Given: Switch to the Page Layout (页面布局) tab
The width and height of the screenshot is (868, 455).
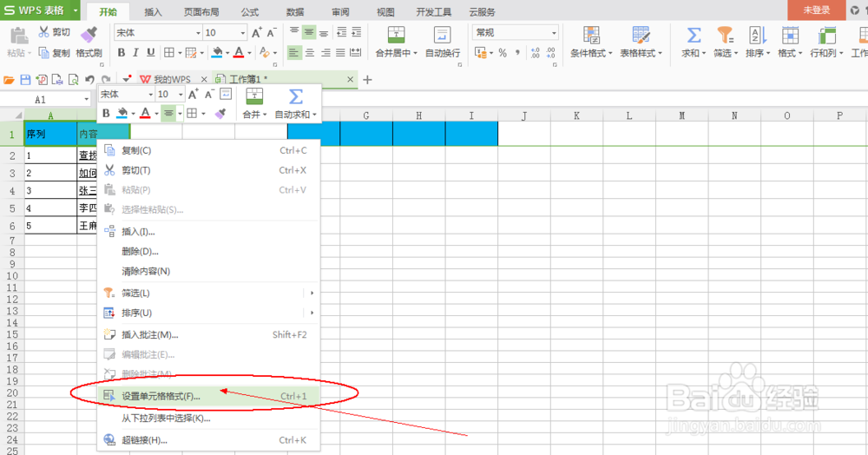Looking at the screenshot, I should tap(201, 11).
